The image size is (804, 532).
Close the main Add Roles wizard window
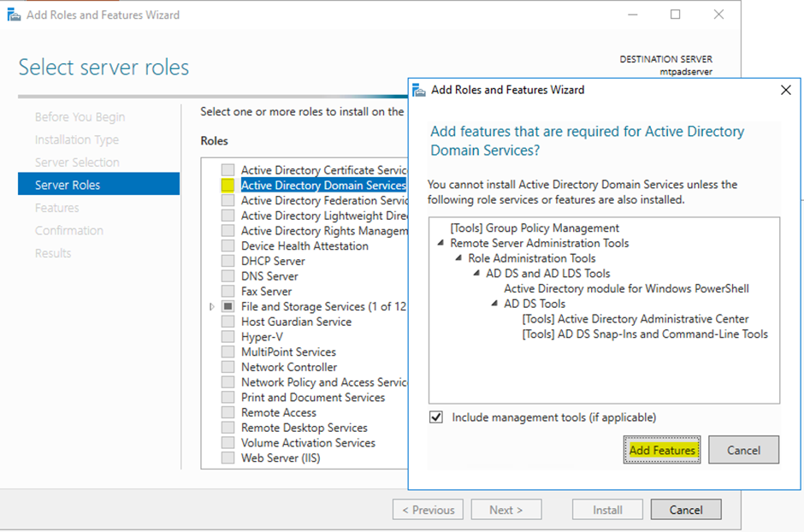click(x=718, y=15)
